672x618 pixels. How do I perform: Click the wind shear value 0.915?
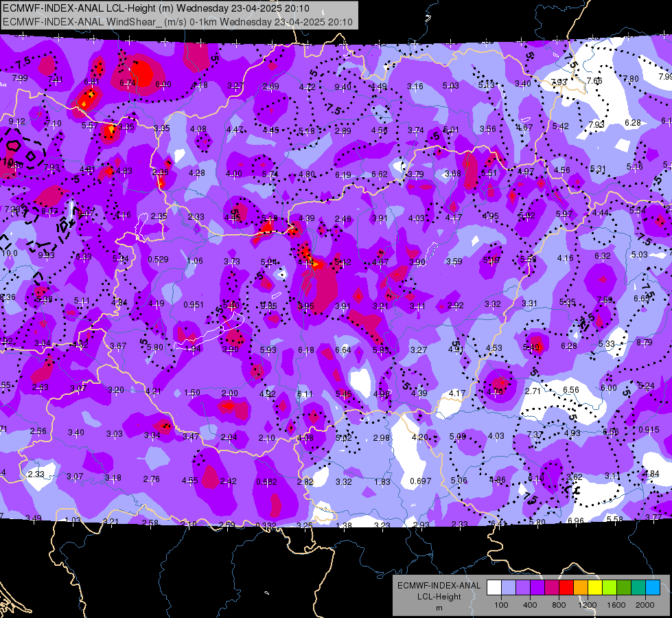(649, 430)
